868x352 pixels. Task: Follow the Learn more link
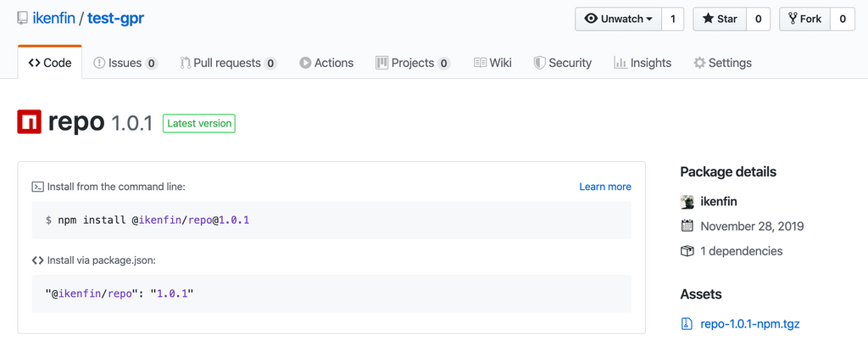(x=605, y=187)
